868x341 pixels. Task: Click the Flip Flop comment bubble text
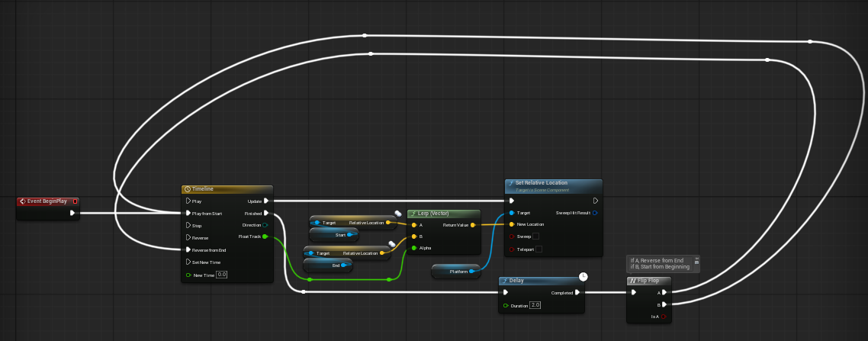660,263
